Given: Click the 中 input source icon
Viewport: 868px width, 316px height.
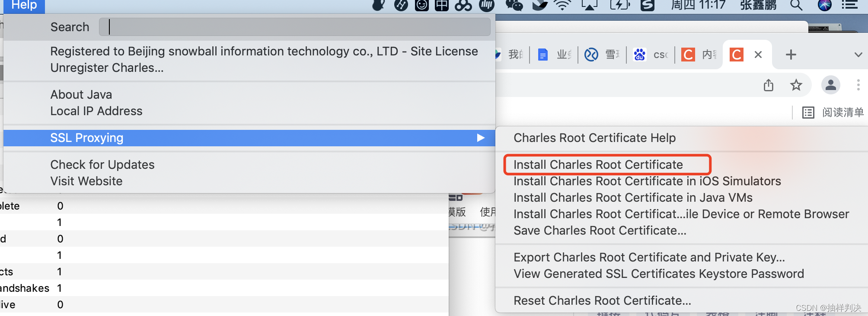Looking at the screenshot, I should pos(442,5).
